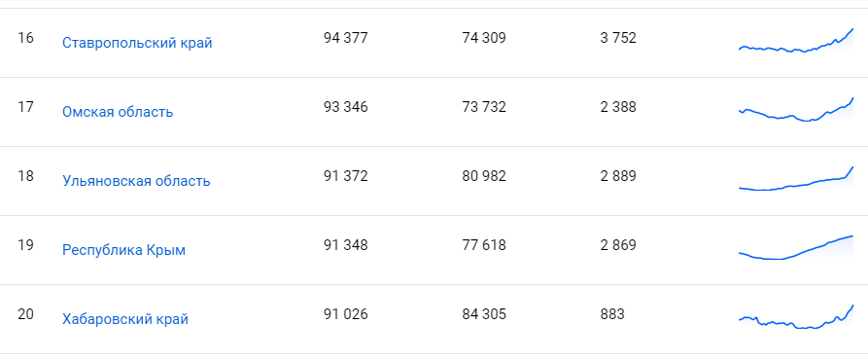Select the value 73 732 in Omsk row
Image resolution: width=868 pixels, height=360 pixels.
(x=484, y=107)
